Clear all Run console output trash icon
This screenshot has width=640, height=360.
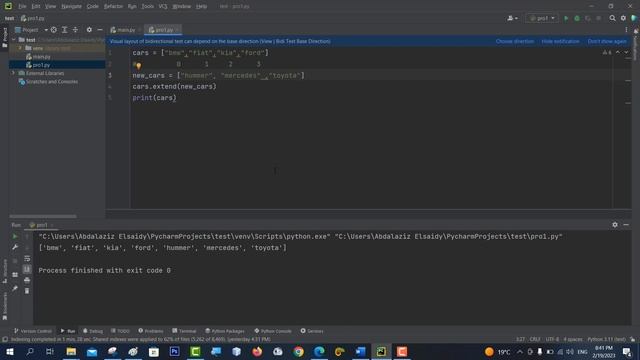point(27,291)
